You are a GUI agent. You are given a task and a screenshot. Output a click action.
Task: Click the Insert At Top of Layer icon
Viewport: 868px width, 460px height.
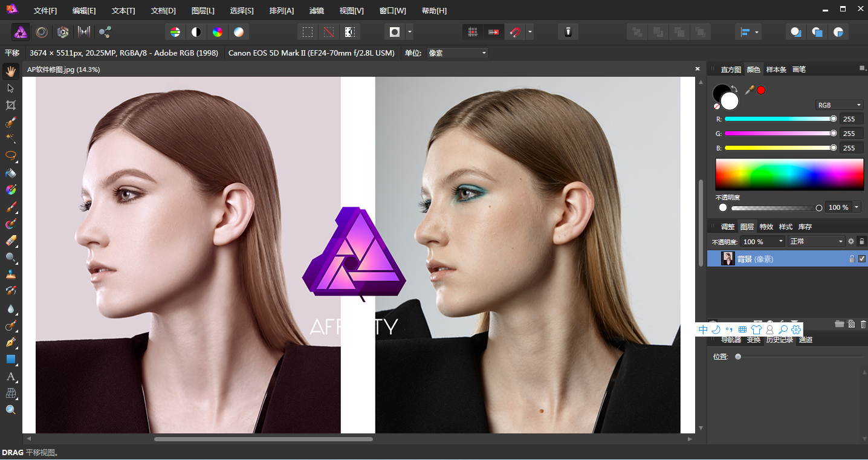(x=817, y=32)
